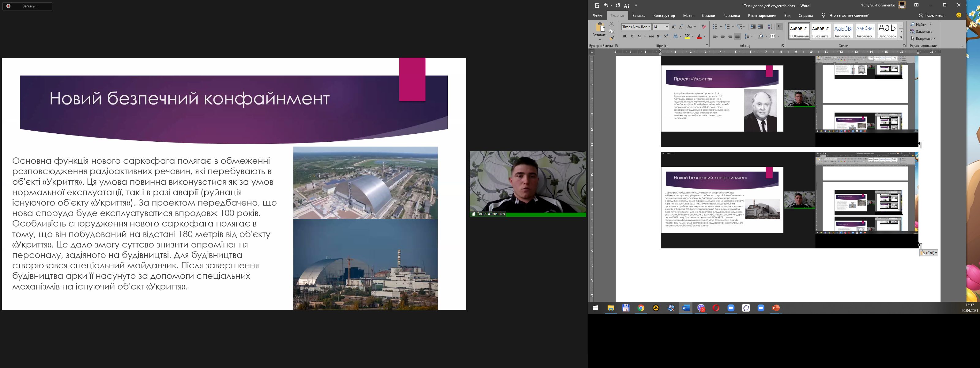Expand the styles gallery more arrow
Screen dimensions: 980x368
(901, 37)
